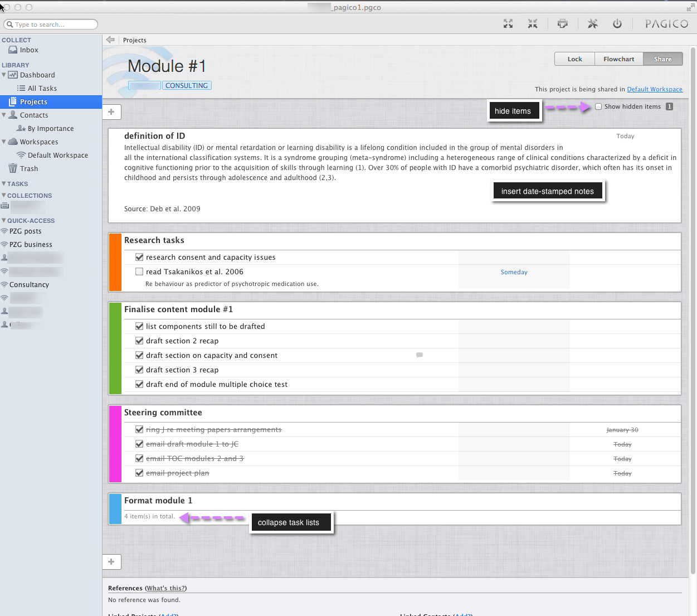697x616 pixels.
Task: Check off read Tsakanikos et al. 2006
Action: (x=139, y=272)
